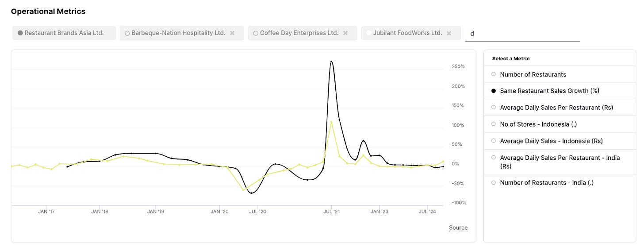
Task: Click the -50% y-axis label
Action: (458, 183)
